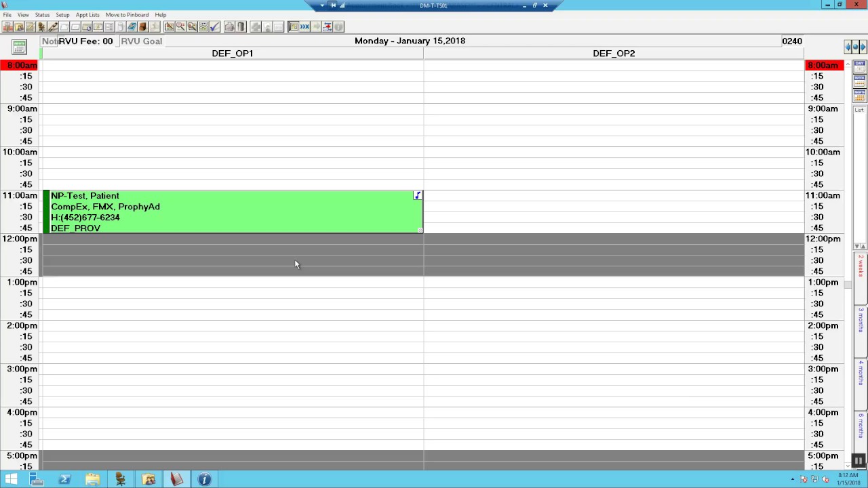Open Office Manager chair icon
868x488 pixels.
pos(41,26)
